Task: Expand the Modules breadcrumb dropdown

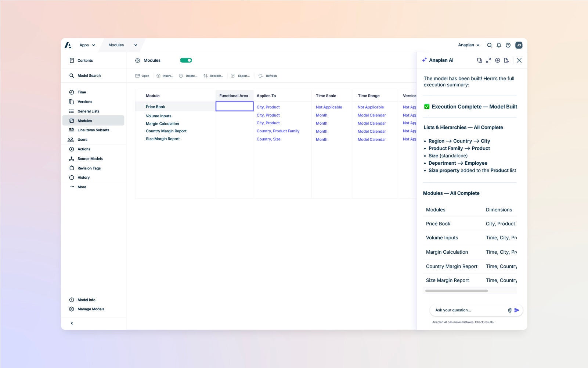Action: (136, 45)
